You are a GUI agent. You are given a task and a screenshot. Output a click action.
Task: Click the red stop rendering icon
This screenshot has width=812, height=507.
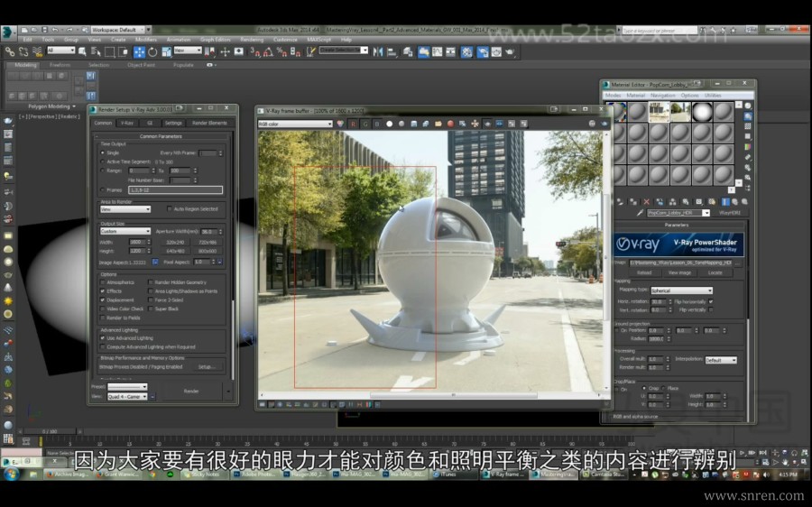[450, 124]
